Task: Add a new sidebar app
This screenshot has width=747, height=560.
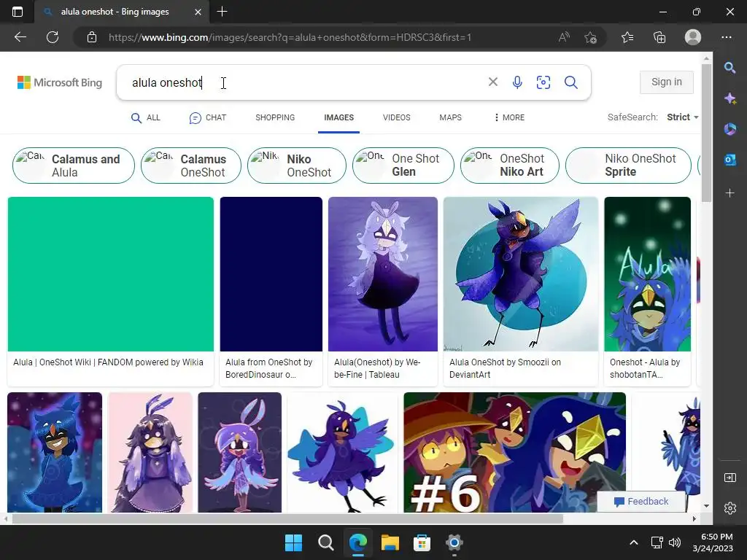Action: [x=729, y=192]
